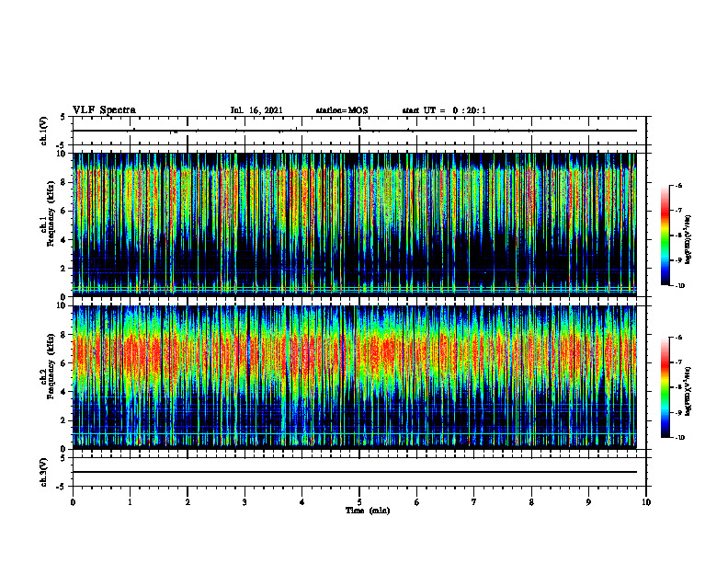Click the ch.3 voltage waveform trace
The image size is (728, 563).
[x=355, y=472]
